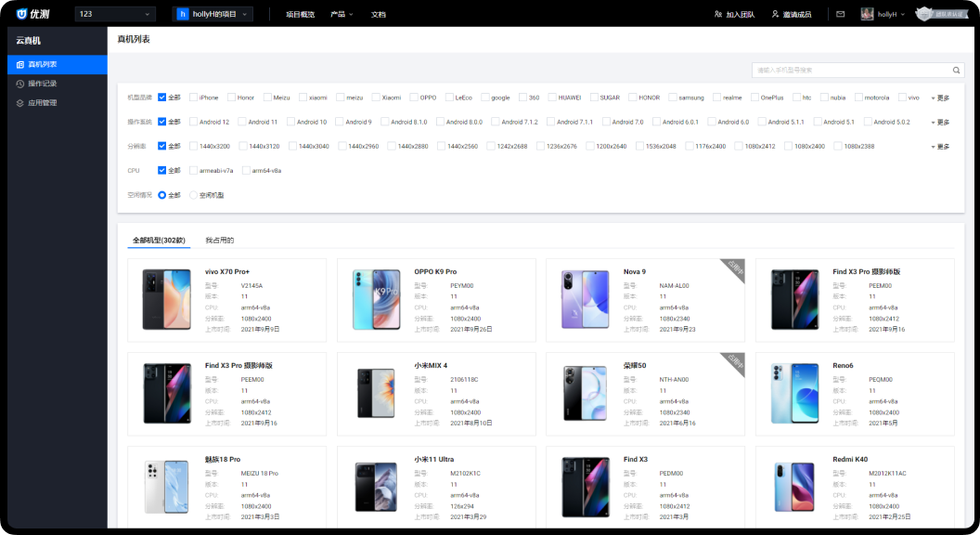Viewport: 980px width, 535px height.
Task: Switch to the 我占用的 tab
Action: 219,241
